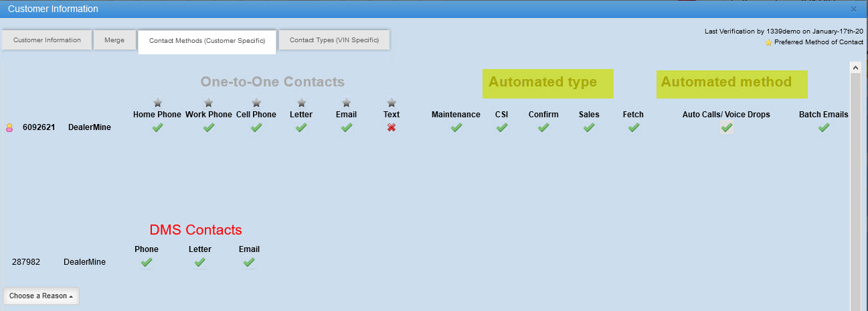Screen dimensions: 868x311
Task: Select the star above Email column
Action: point(346,103)
